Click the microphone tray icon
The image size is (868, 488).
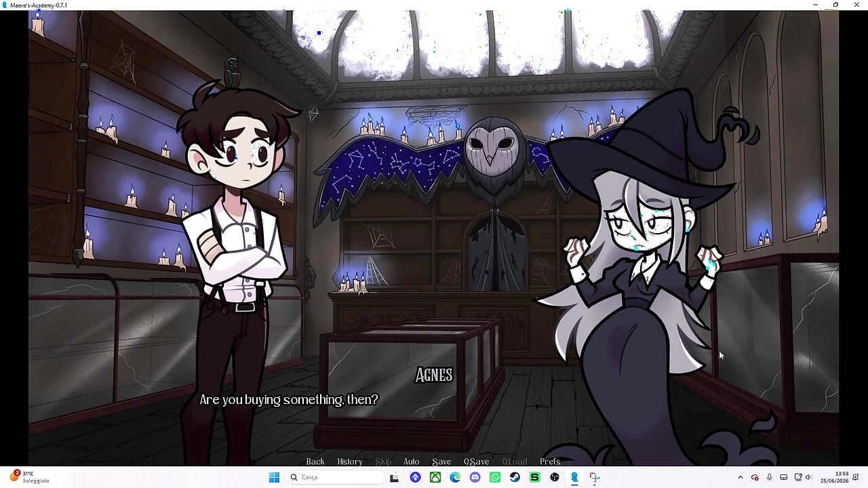769,477
